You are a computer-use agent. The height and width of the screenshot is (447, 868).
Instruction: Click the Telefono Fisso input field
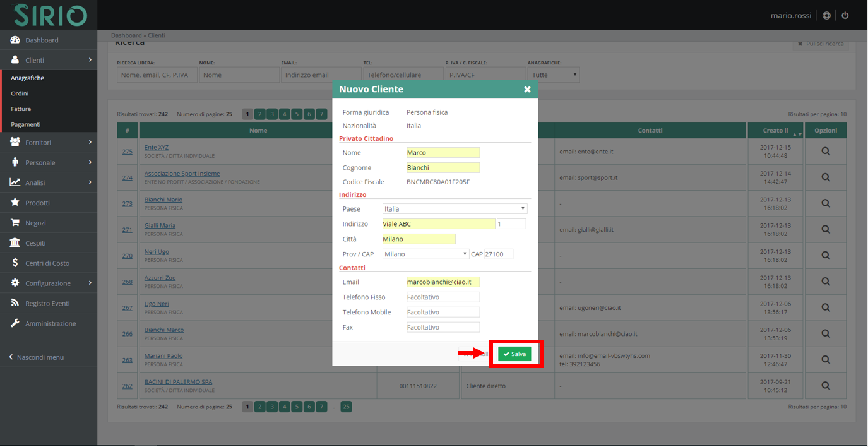click(x=443, y=297)
